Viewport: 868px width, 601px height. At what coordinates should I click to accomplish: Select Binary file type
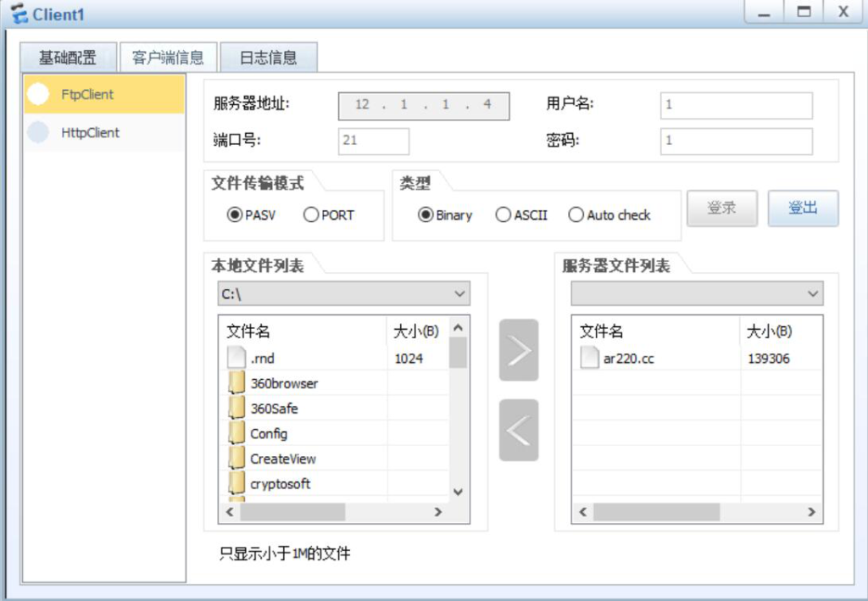426,214
